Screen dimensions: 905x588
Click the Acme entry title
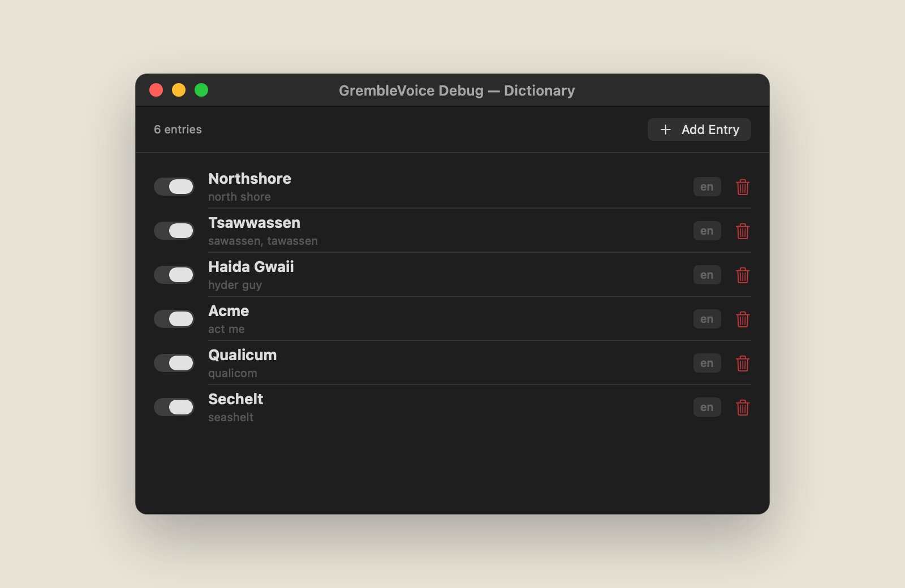pyautogui.click(x=229, y=311)
